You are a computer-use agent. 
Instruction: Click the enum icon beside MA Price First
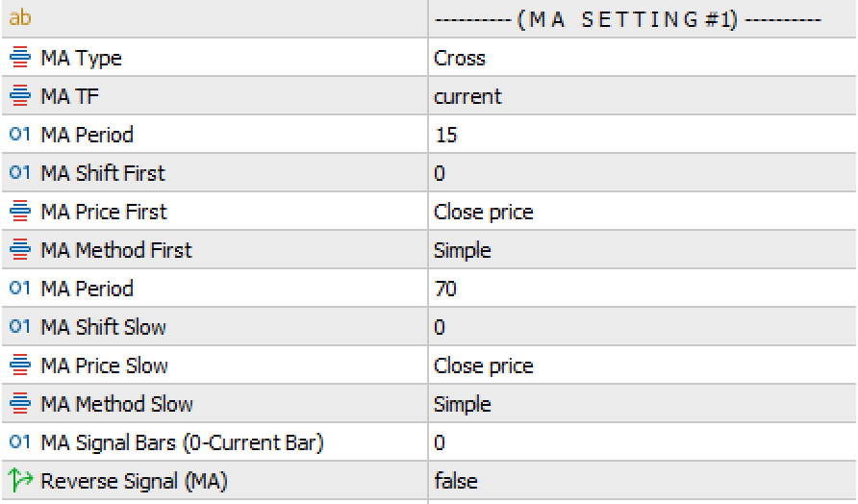coord(20,212)
